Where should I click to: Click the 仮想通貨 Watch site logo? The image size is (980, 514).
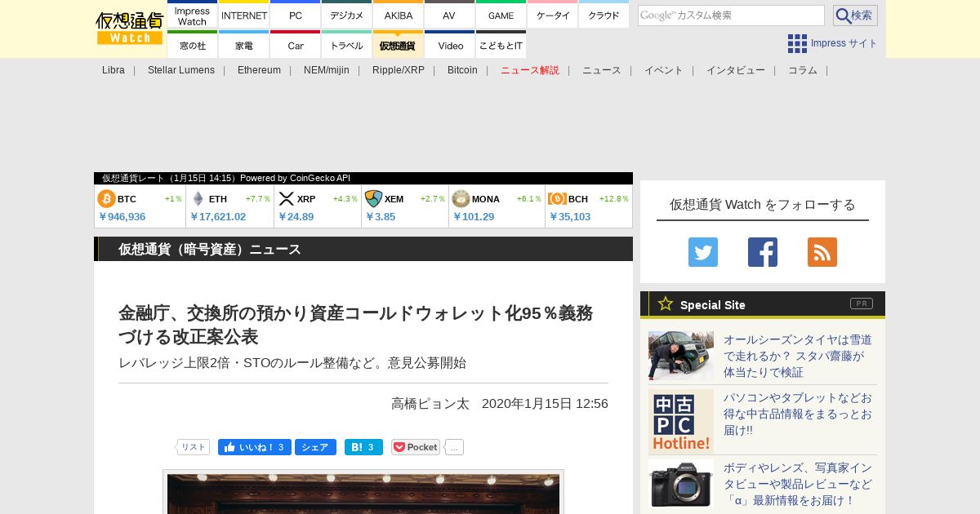click(130, 29)
